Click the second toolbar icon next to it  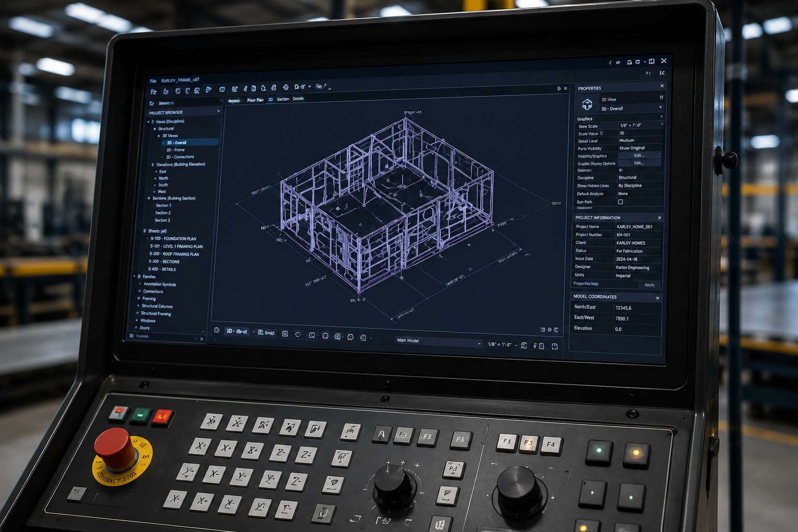click(x=166, y=91)
